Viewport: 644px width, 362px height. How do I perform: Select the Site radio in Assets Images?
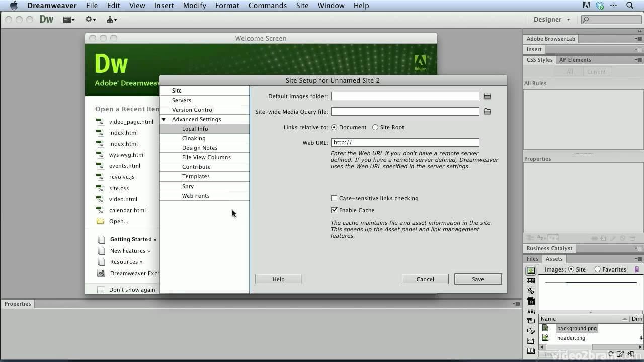(571, 269)
